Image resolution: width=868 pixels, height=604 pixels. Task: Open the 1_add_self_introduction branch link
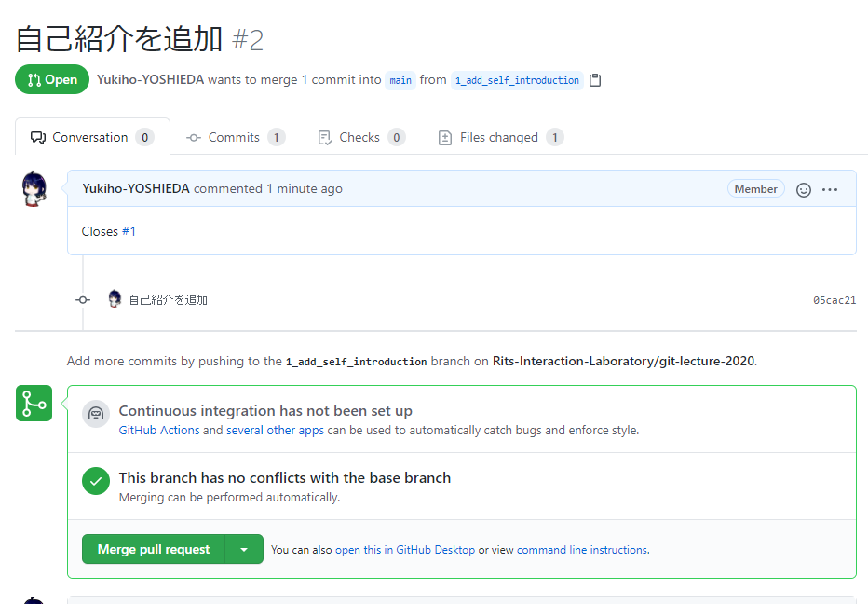517,80
